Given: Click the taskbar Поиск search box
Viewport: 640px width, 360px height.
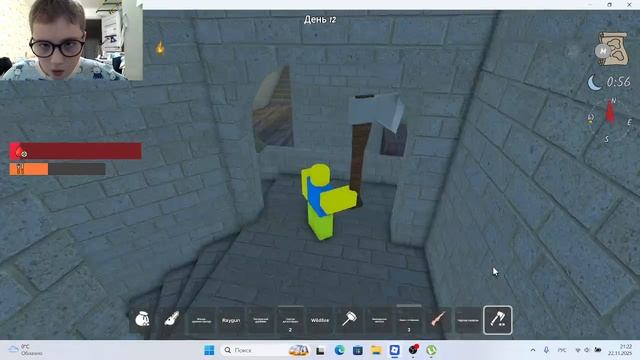Looking at the screenshot, I should pos(264,350).
